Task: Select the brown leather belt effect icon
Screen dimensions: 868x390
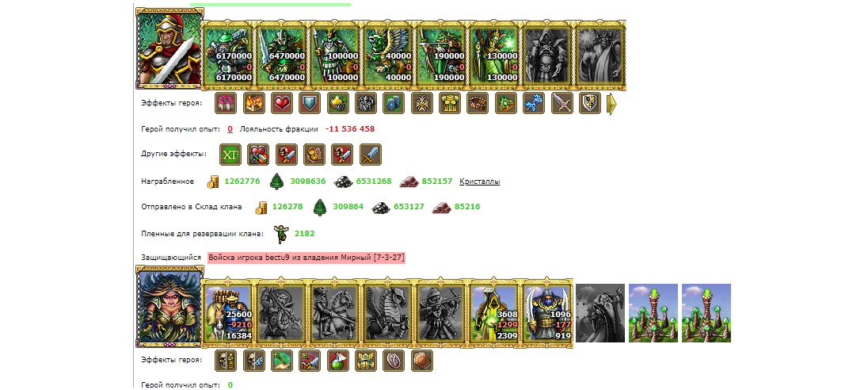Action: [478, 103]
